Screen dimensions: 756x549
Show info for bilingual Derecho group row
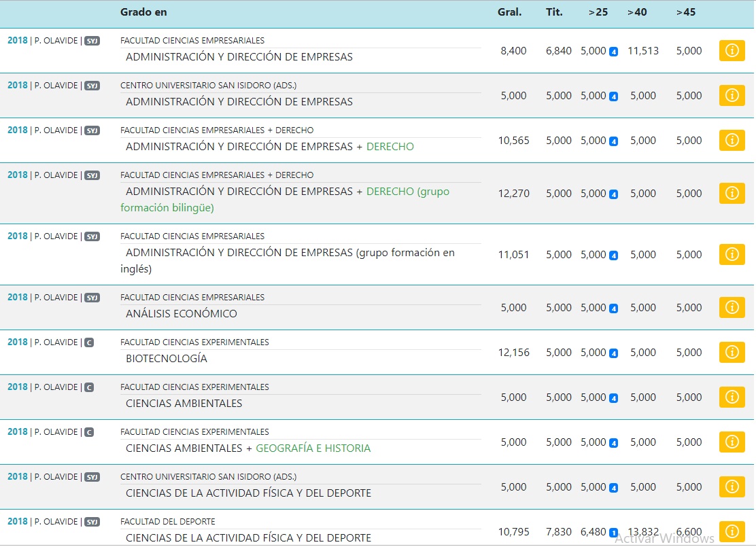pyautogui.click(x=732, y=193)
